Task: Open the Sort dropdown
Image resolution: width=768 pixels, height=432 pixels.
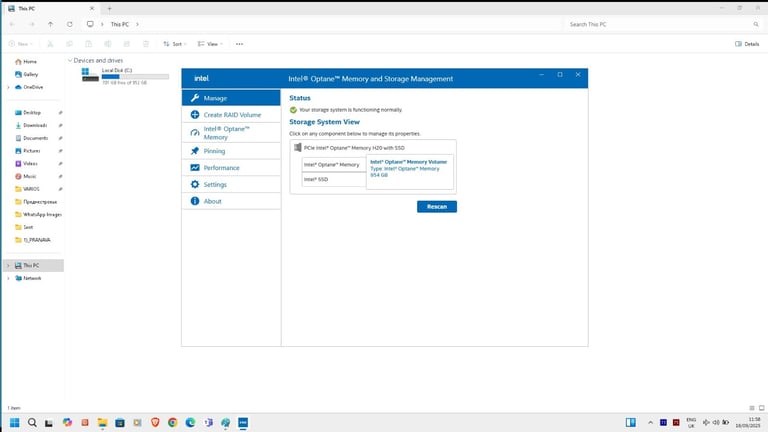Action: pos(175,44)
